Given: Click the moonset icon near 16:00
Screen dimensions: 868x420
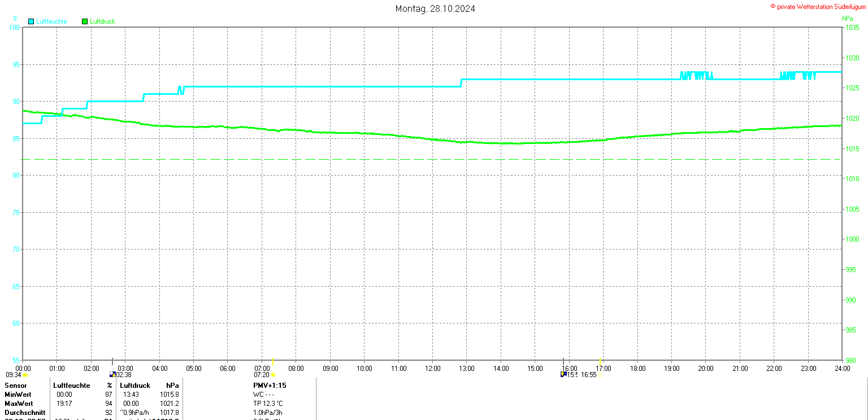Looking at the screenshot, I should tap(563, 374).
